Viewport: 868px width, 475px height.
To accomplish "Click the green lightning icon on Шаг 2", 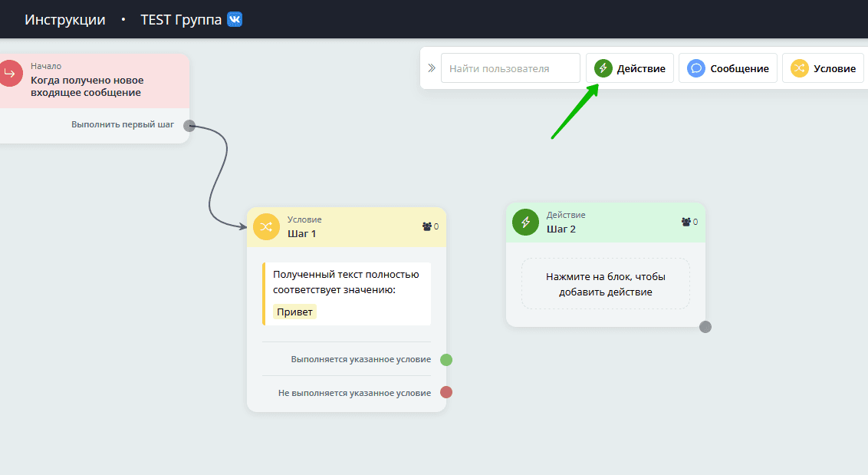I will click(526, 223).
